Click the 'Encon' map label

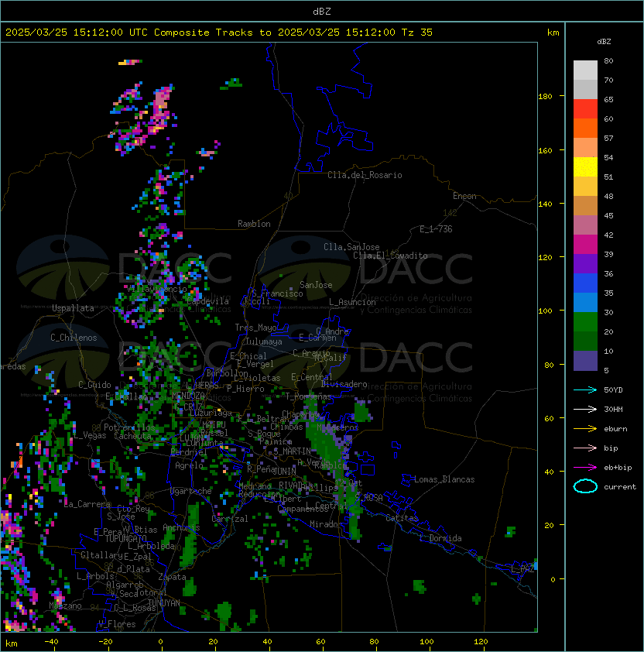click(x=464, y=196)
